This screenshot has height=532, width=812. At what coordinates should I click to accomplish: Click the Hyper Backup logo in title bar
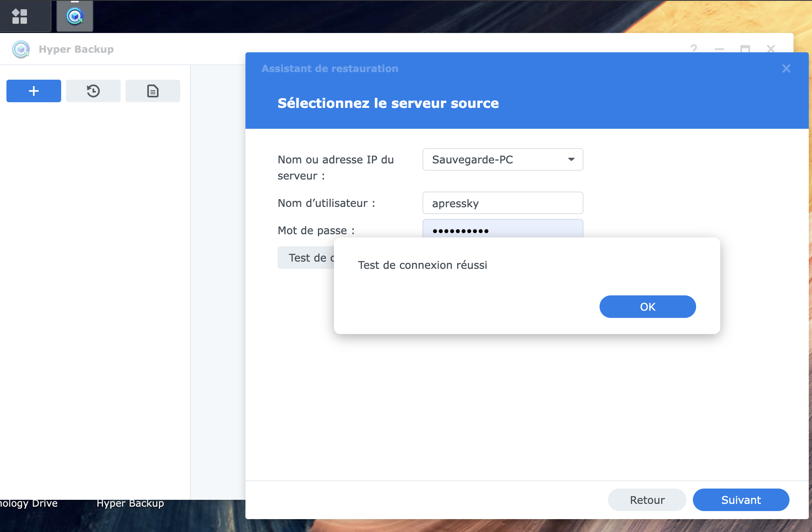coord(21,49)
